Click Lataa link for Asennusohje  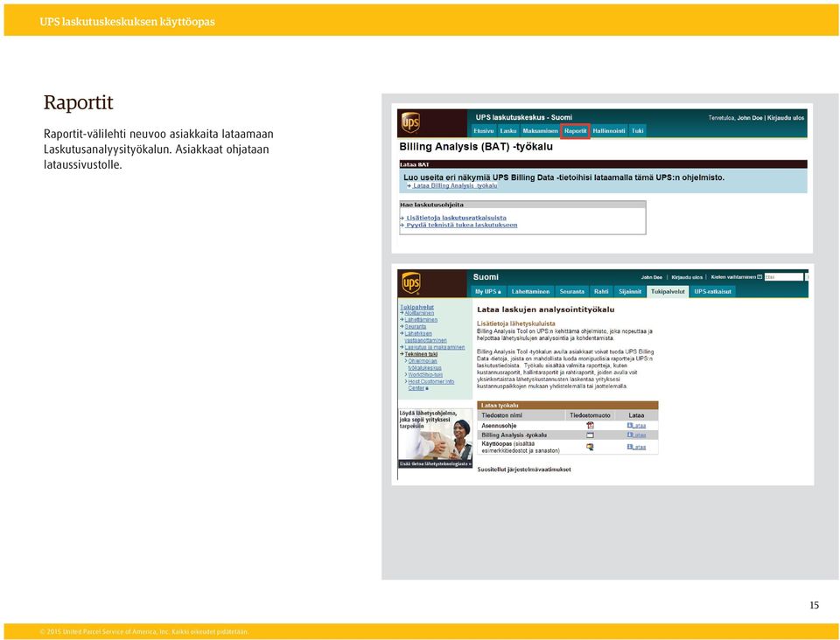pos(636,426)
